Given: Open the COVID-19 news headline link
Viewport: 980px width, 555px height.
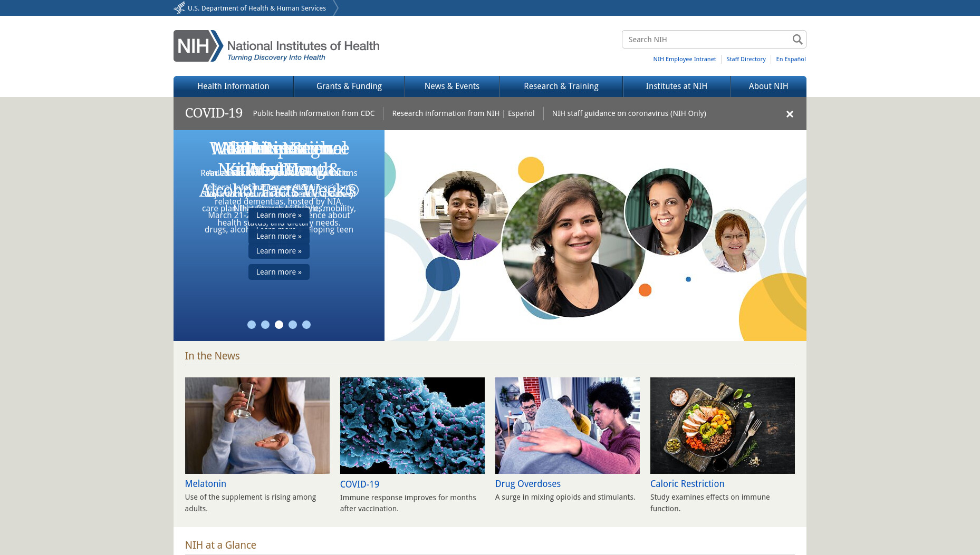Looking at the screenshot, I should (x=360, y=484).
